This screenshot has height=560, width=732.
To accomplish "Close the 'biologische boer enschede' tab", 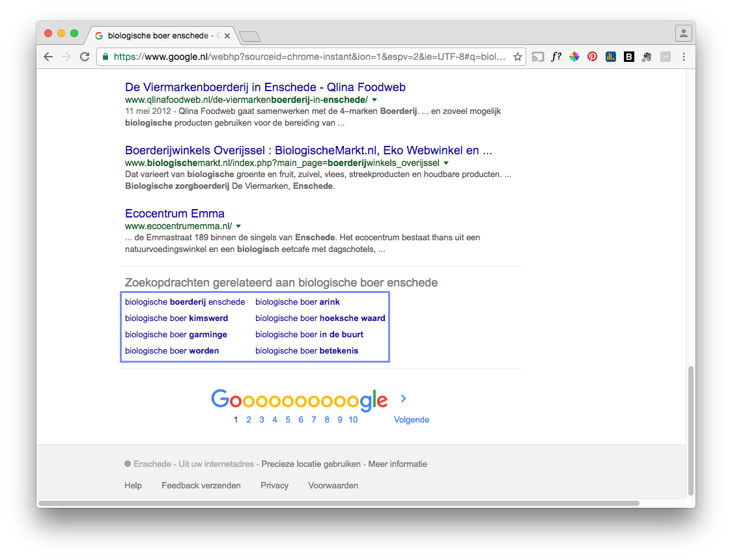I will [227, 35].
